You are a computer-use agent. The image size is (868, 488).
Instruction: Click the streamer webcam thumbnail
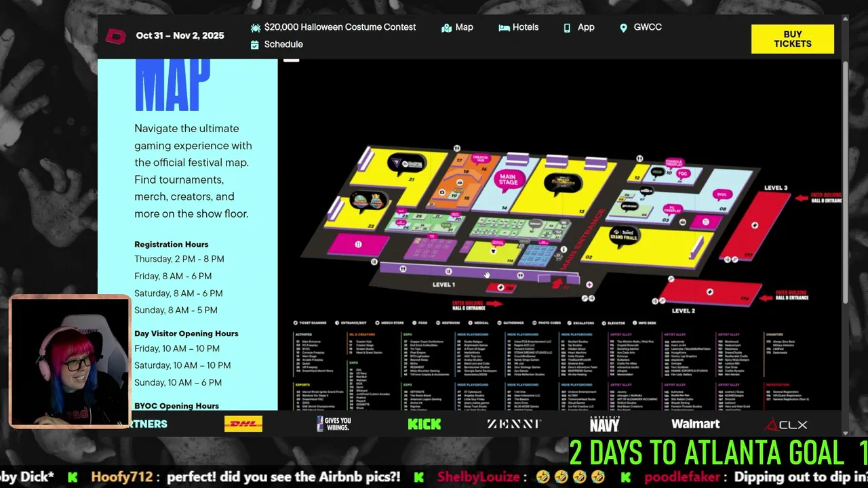(x=70, y=361)
